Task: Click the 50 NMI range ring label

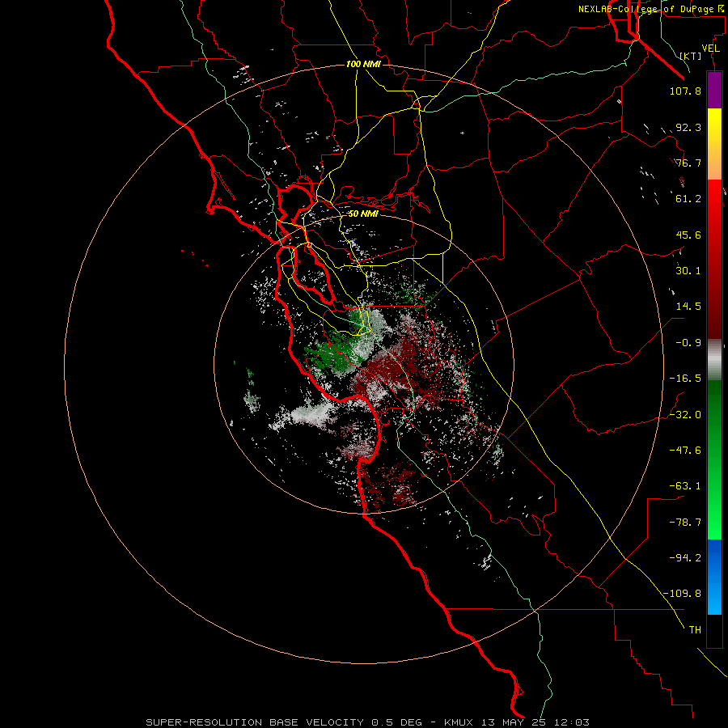Action: (363, 214)
